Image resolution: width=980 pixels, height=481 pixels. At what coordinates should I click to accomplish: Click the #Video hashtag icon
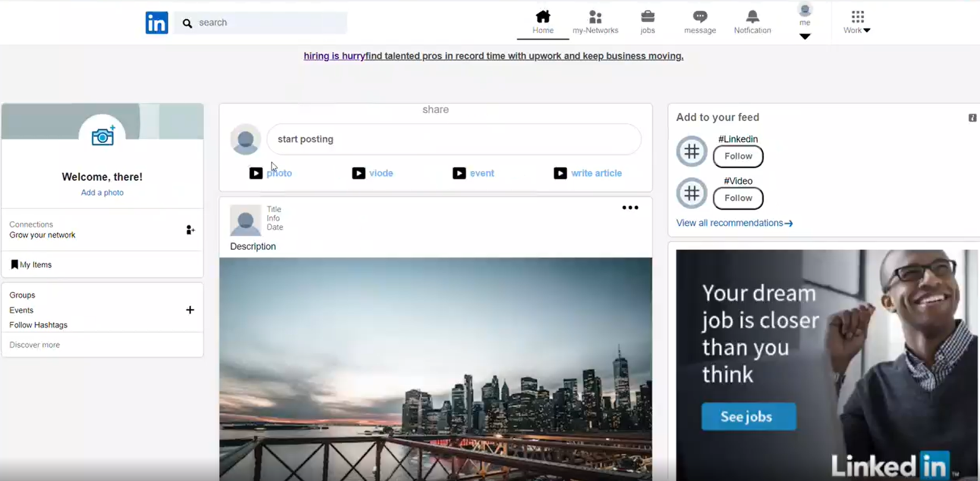click(691, 193)
